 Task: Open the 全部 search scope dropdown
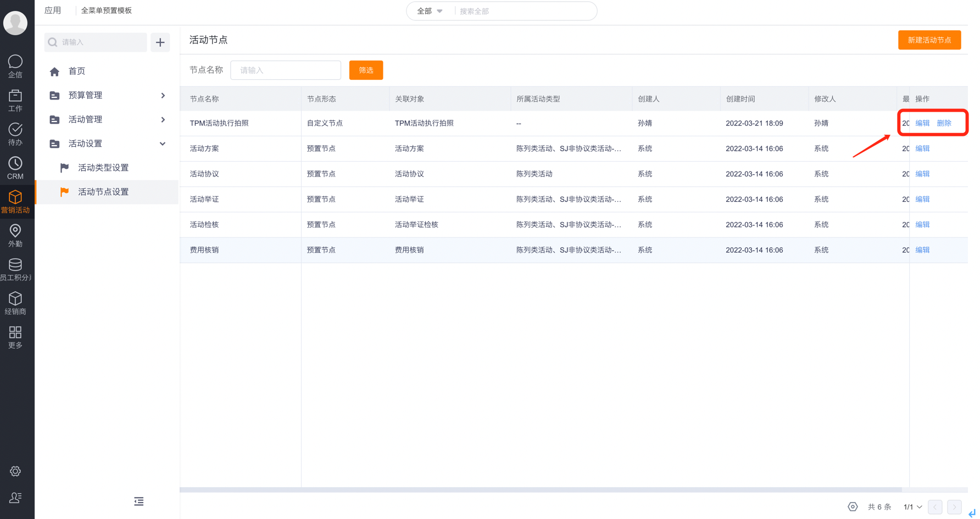tap(430, 11)
